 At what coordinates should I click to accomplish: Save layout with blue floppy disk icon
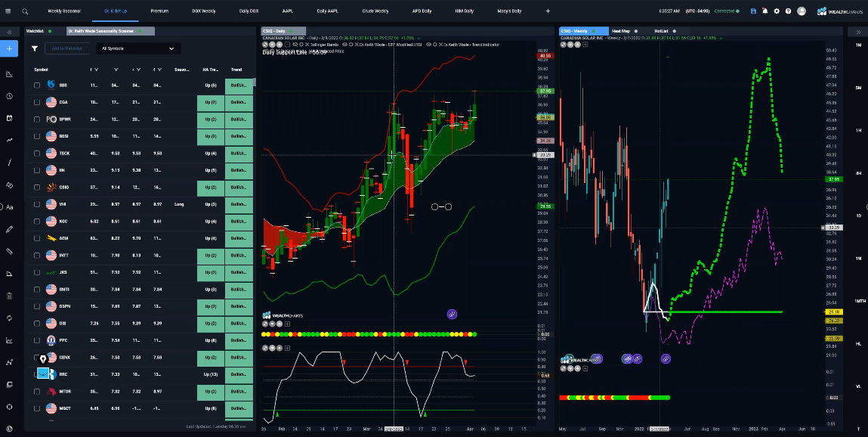tap(753, 11)
